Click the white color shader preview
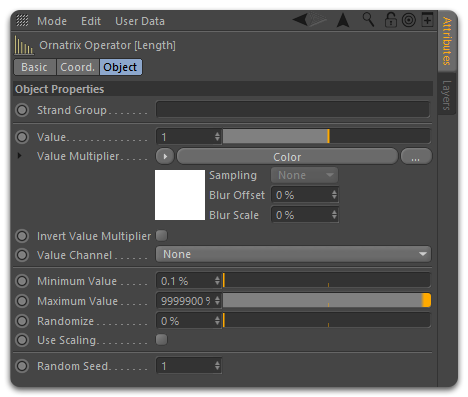 (180, 195)
